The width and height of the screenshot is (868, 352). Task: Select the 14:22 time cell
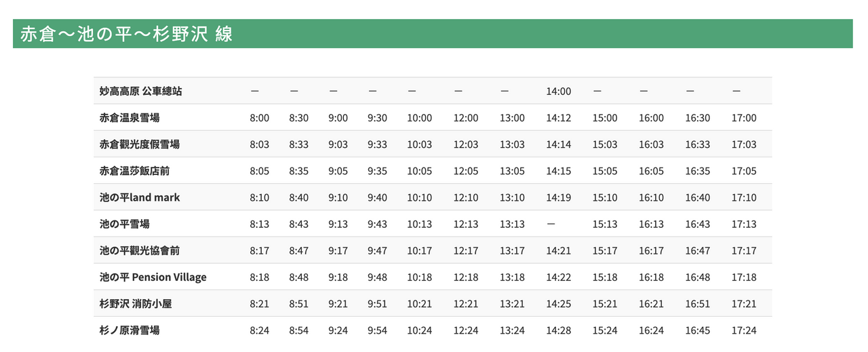[x=559, y=277]
